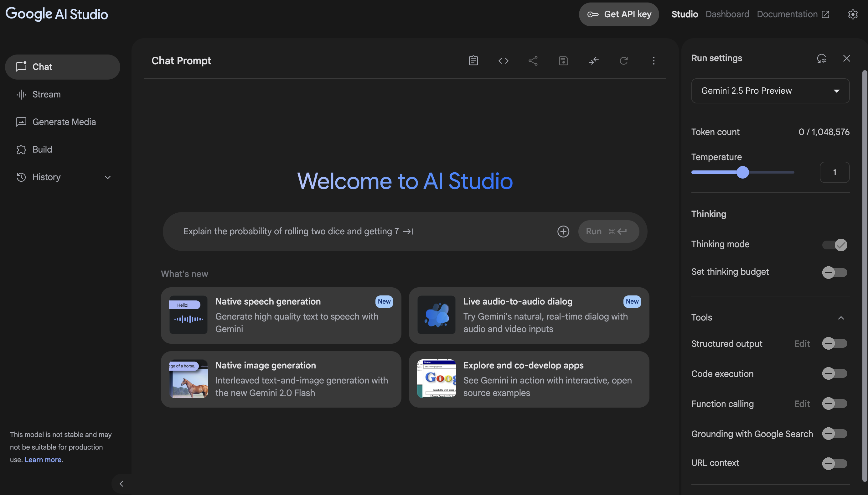Click the Get API key button
868x495 pixels.
coord(619,14)
